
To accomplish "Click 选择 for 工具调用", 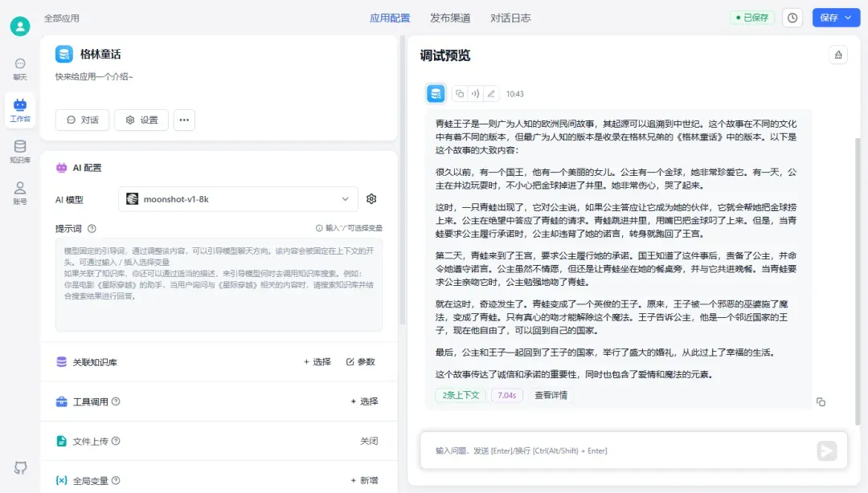I will 364,401.
